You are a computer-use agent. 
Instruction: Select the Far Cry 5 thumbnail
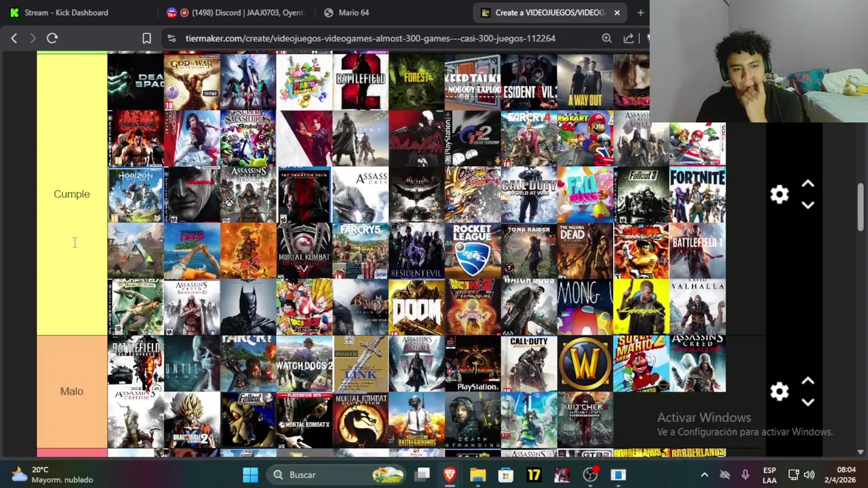click(x=361, y=251)
